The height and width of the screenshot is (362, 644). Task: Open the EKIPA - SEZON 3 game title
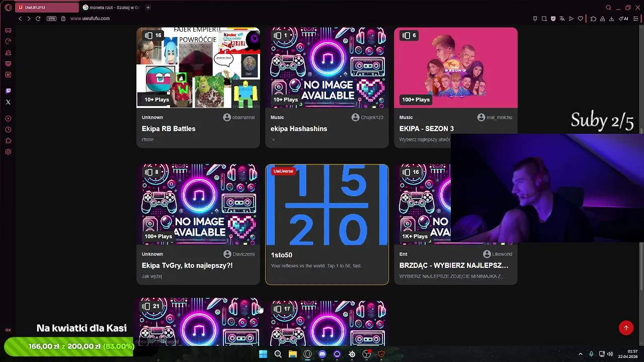(427, 129)
